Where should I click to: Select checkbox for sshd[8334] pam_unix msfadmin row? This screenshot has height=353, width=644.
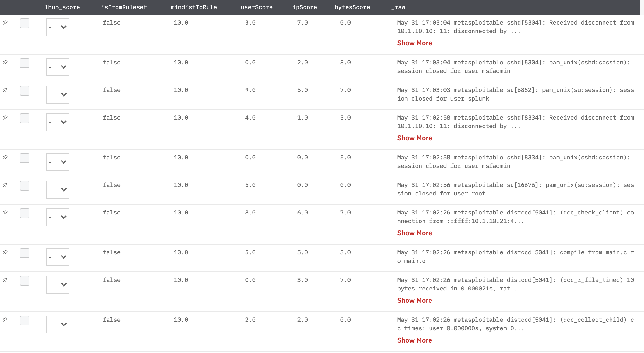(x=25, y=158)
